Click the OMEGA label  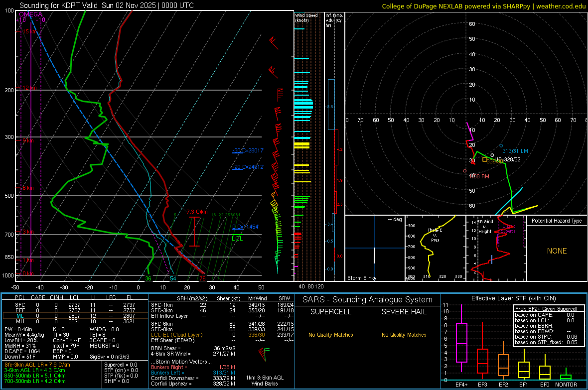coord(31,14)
